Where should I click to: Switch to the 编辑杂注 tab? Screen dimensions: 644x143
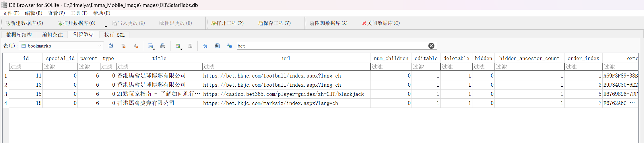[53, 35]
